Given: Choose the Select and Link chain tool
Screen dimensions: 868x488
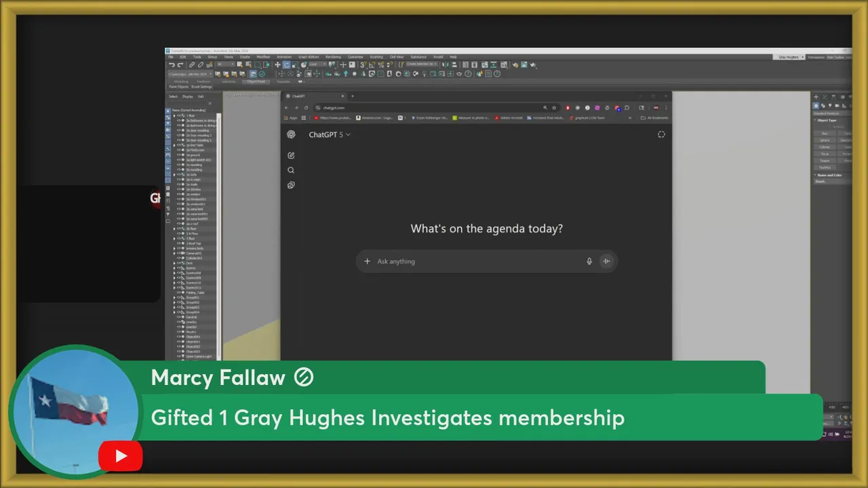Looking at the screenshot, I should [x=192, y=64].
